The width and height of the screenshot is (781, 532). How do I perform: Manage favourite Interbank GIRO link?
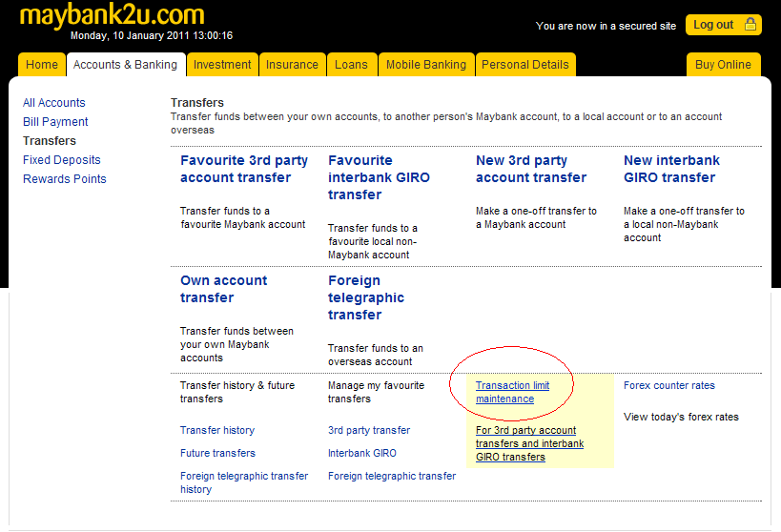coord(362,453)
